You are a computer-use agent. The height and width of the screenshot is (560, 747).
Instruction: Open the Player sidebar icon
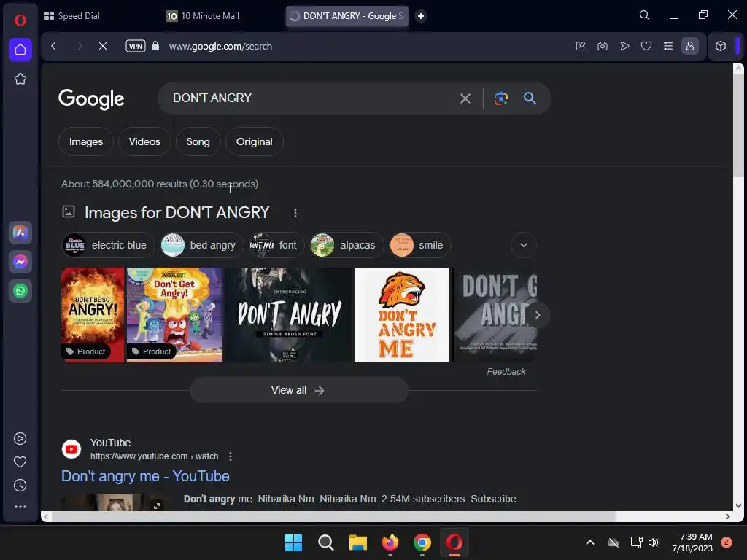tap(20, 438)
